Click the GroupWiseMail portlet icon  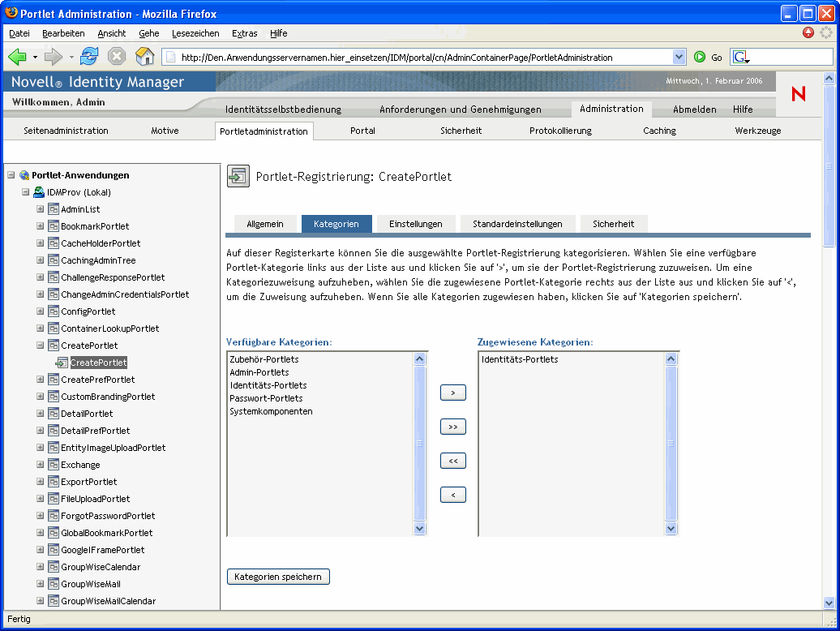coord(53,584)
